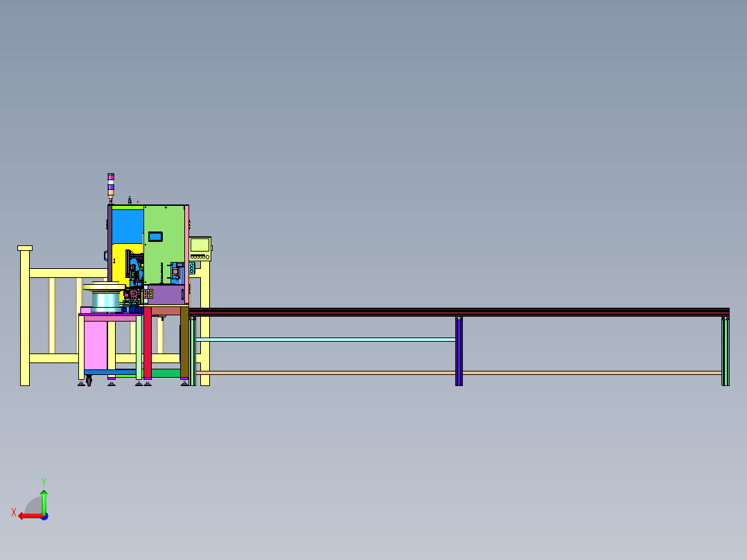Select the teal push-button box below the HMI
Screen dimensions: 747x560
click(x=191, y=268)
